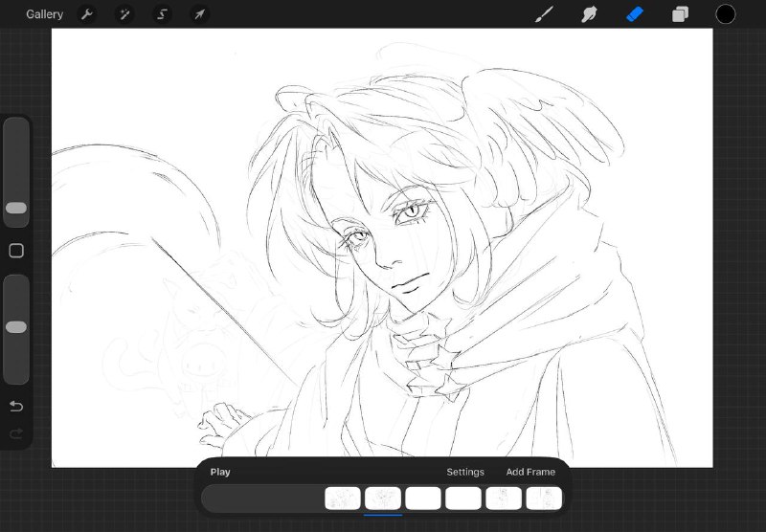Select the Brush tool
This screenshot has height=532, width=766.
click(x=544, y=14)
